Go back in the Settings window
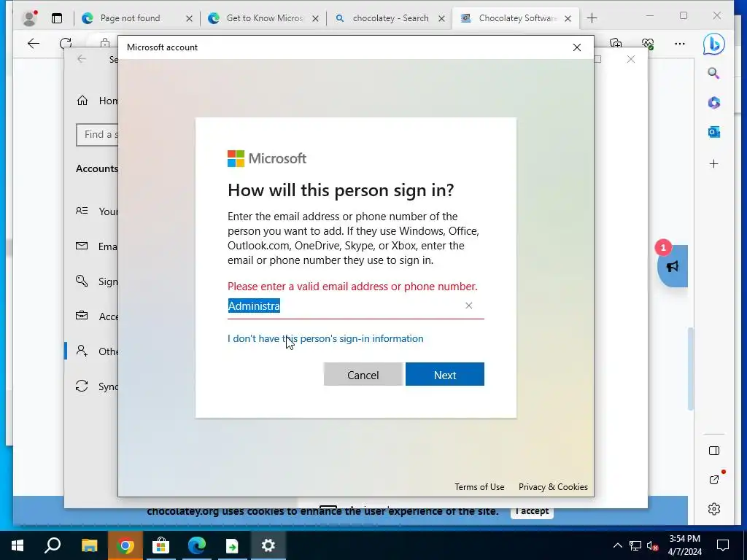 tap(82, 59)
